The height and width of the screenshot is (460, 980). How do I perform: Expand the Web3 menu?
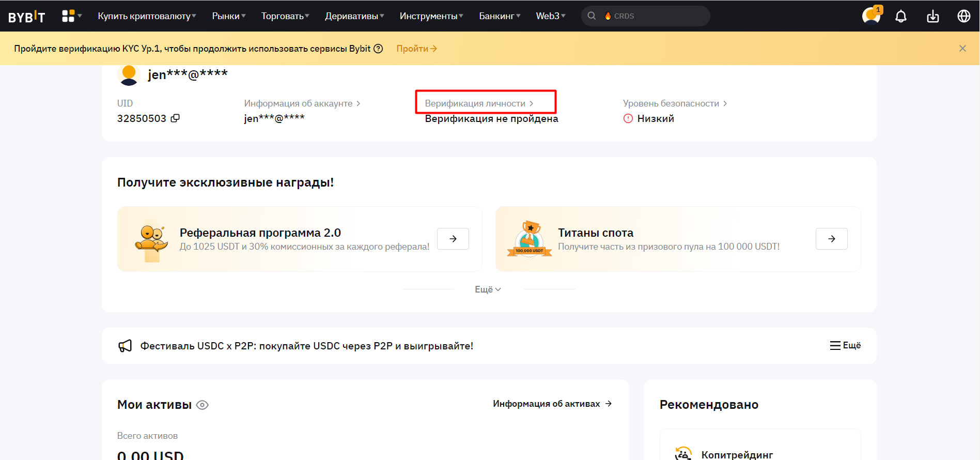pyautogui.click(x=551, y=16)
